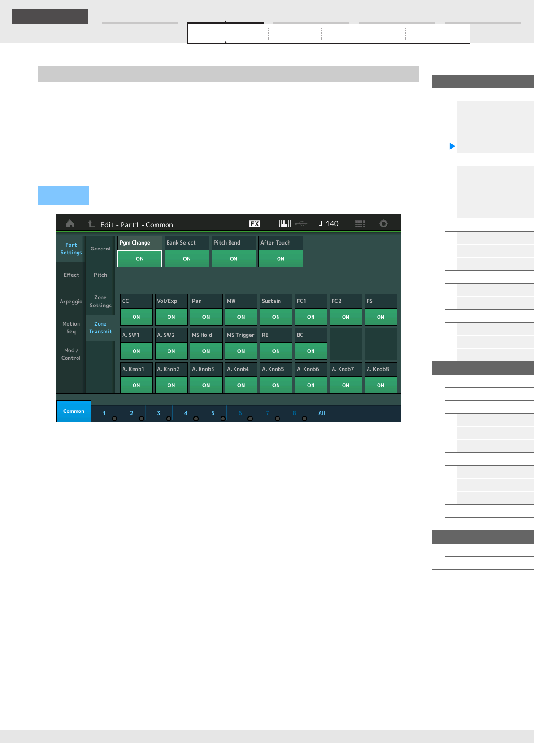Go to the Home screen icon
The height and width of the screenshot is (756, 534).
tap(70, 224)
